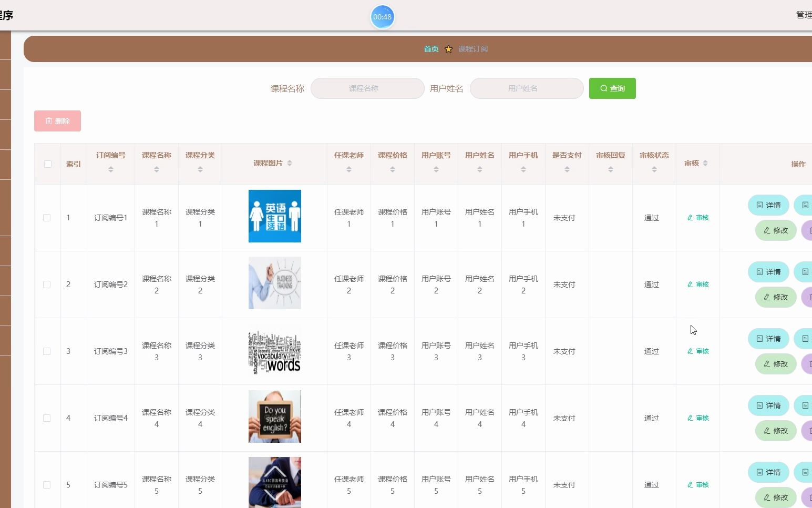812x508 pixels.
Task: Click the magnifier icon inside 查询 button
Action: tap(603, 88)
